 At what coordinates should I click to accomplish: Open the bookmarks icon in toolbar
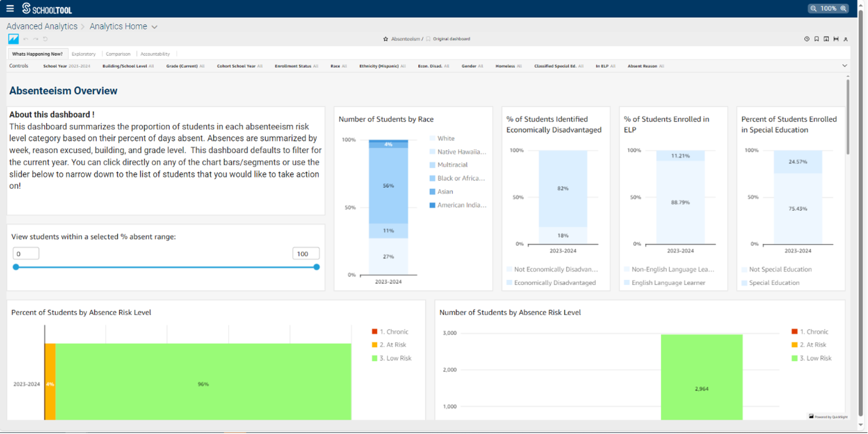[x=816, y=39]
